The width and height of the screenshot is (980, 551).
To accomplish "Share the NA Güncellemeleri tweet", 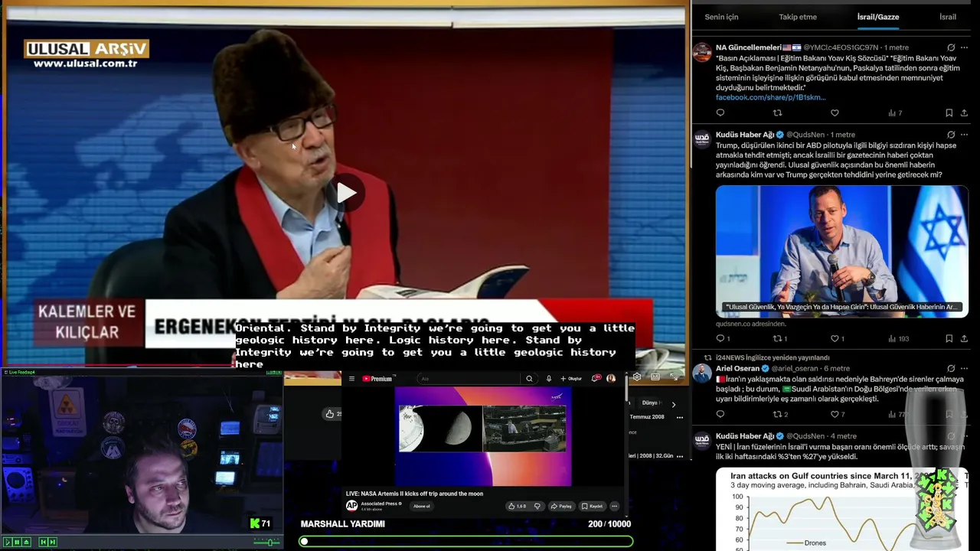I will 964,113.
